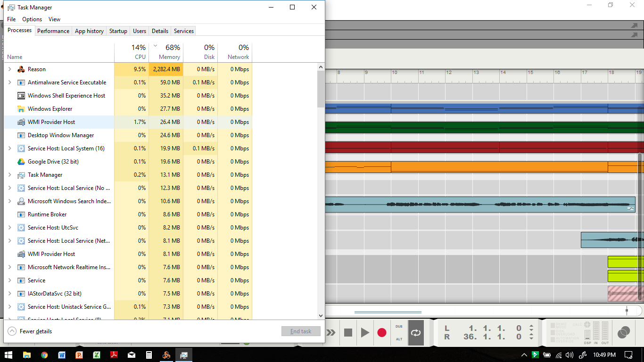
Task: Click the volume speaker icon in system tray
Action: (x=570, y=355)
